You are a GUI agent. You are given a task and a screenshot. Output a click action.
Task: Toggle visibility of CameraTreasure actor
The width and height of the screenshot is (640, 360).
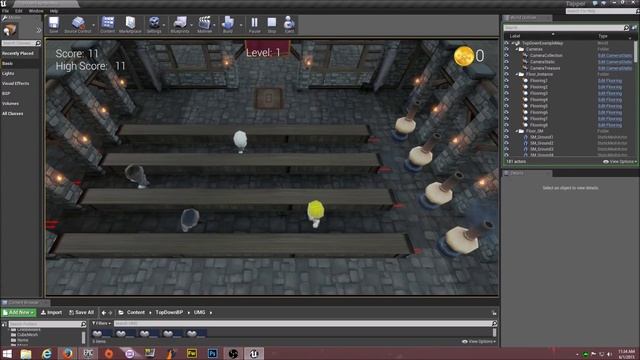point(507,68)
